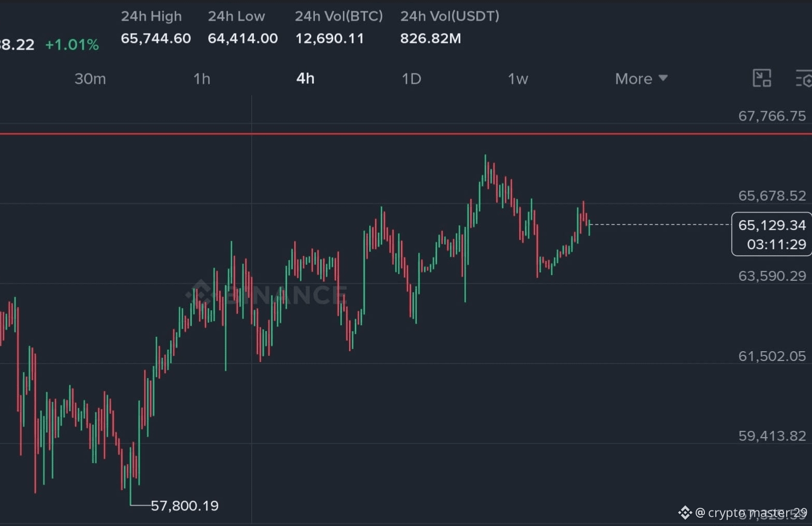Click the dropdown arrow next to More
This screenshot has width=812, height=526.
click(x=663, y=78)
